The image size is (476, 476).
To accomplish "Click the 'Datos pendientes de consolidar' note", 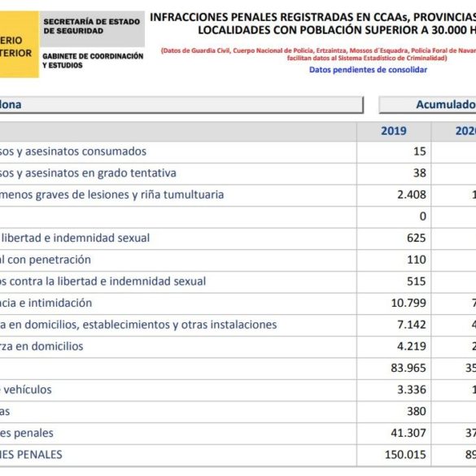I will click(368, 69).
